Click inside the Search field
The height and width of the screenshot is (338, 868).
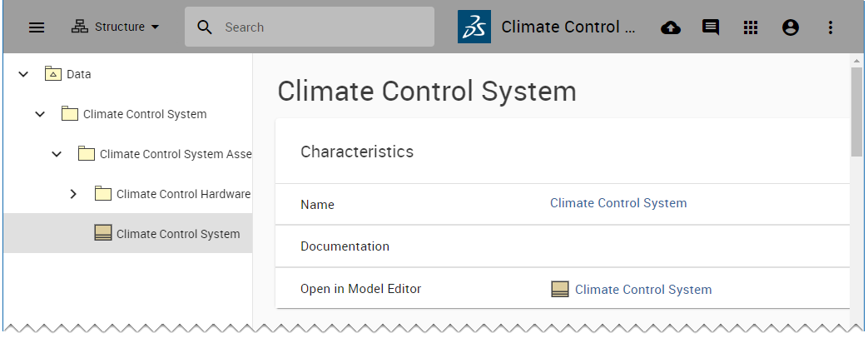coord(325,27)
